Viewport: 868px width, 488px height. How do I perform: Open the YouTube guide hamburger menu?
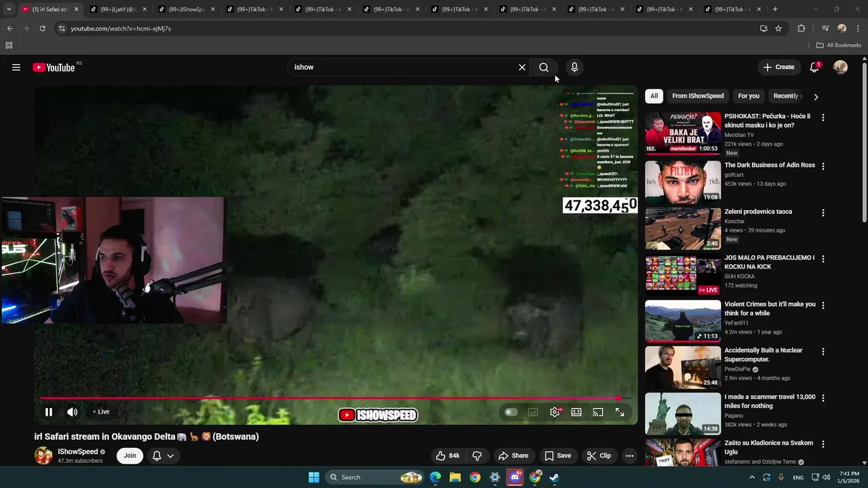pos(16,67)
